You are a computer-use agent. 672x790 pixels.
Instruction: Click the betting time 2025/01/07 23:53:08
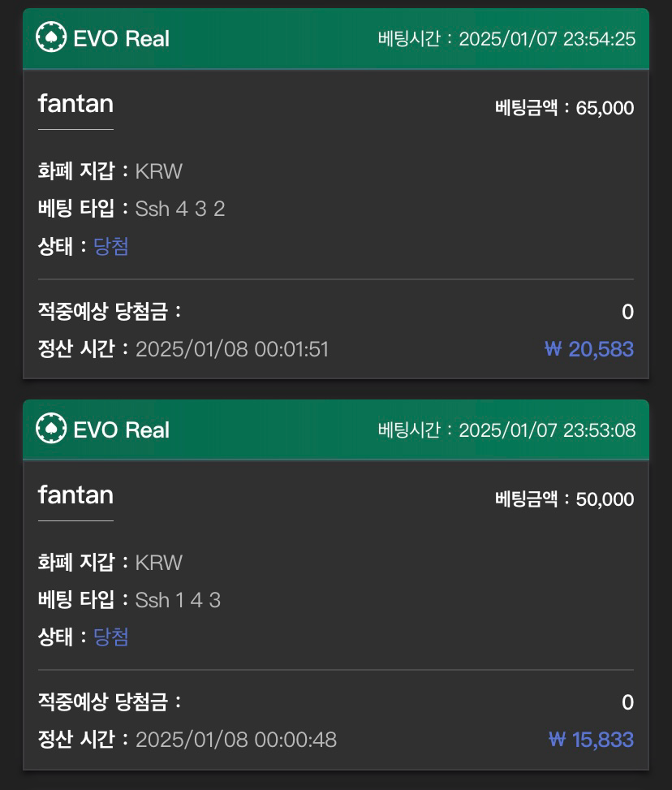(x=546, y=430)
